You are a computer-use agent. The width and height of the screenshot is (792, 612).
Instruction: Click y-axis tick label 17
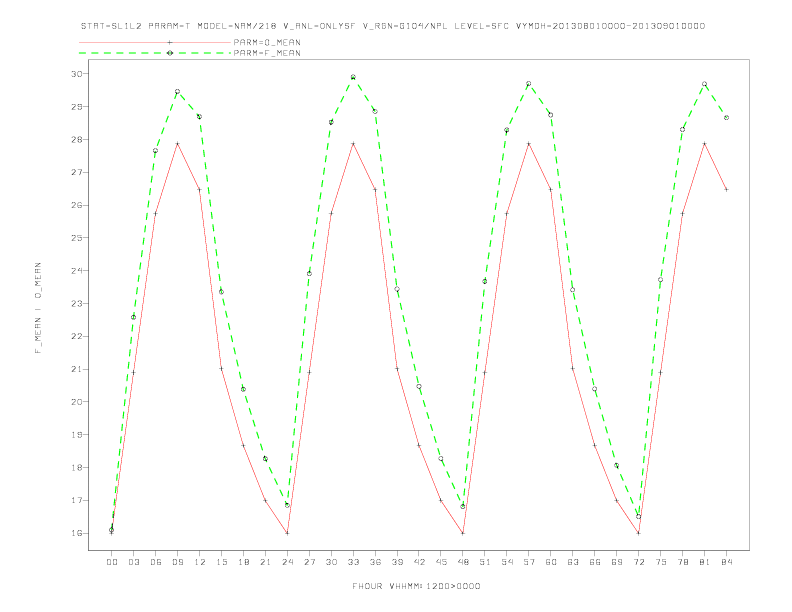point(77,500)
